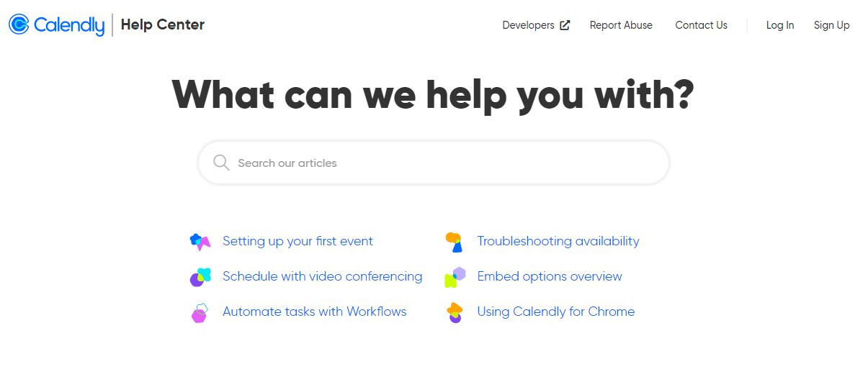Click icon beside Troubleshooting availability
Viewport: 868px width, 382px height.
click(x=454, y=242)
